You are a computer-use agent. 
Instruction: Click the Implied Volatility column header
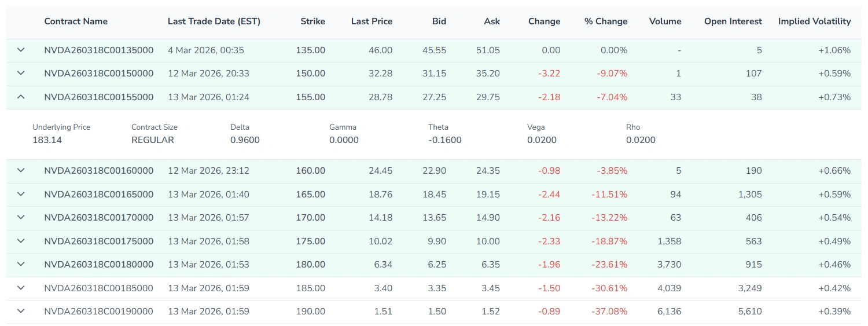[815, 21]
